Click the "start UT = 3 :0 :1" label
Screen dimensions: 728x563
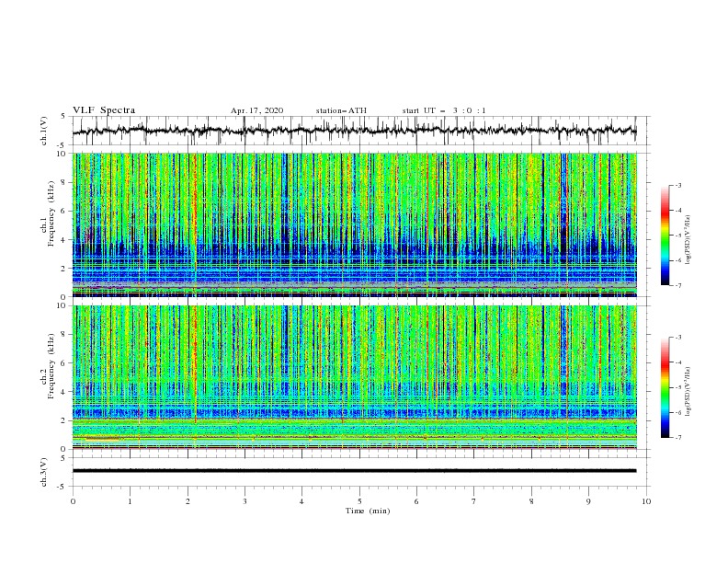tap(444, 110)
